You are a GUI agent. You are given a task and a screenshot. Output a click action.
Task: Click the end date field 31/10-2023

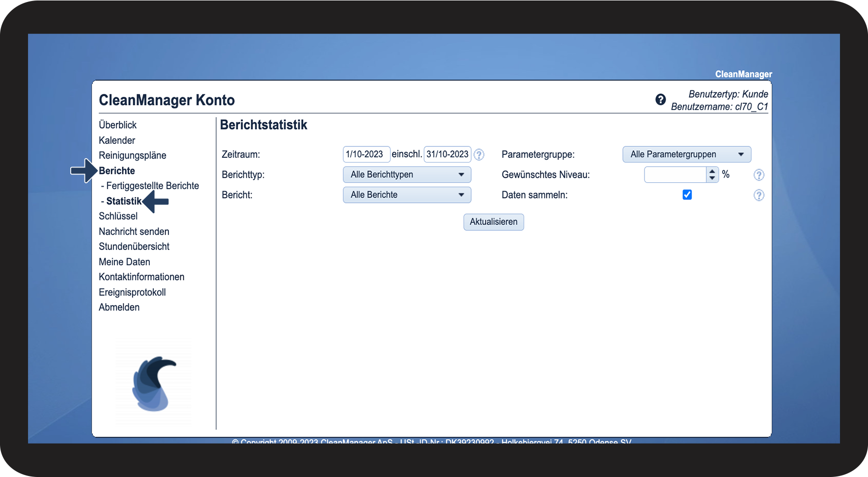tap(447, 154)
